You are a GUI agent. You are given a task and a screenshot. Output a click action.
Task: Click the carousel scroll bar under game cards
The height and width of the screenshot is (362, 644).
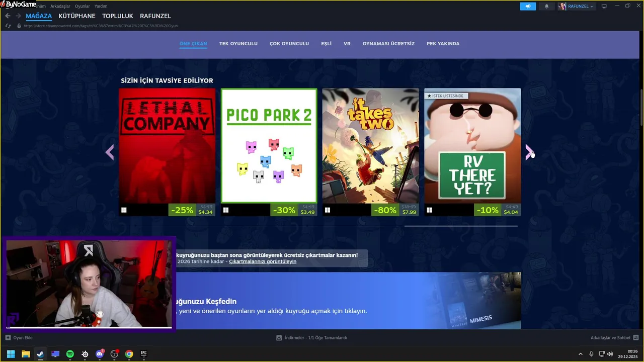click(461, 226)
